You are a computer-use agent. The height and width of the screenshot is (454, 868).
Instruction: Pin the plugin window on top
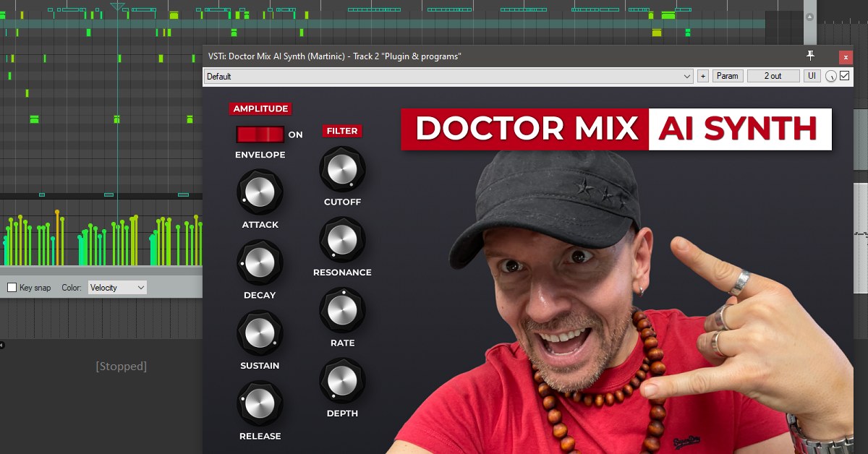[811, 56]
